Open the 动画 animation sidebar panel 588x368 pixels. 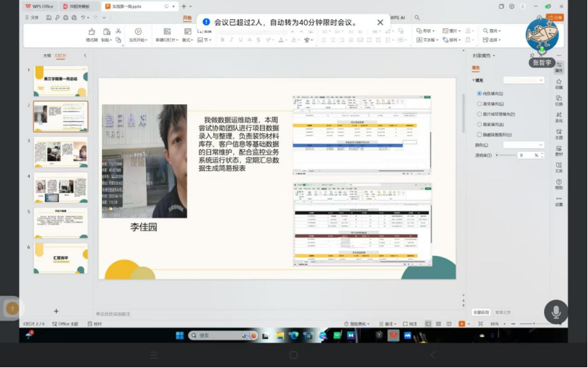(x=559, y=84)
